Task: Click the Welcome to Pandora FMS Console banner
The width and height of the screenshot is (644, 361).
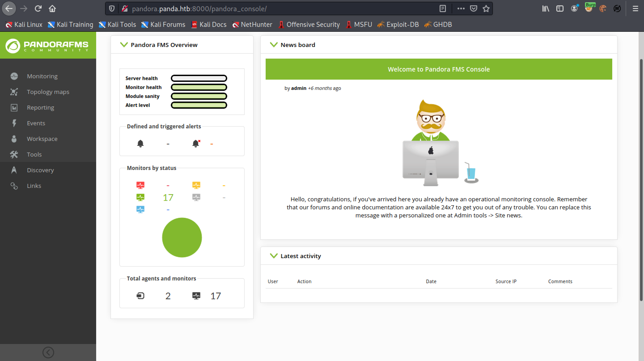Action: coord(439,69)
